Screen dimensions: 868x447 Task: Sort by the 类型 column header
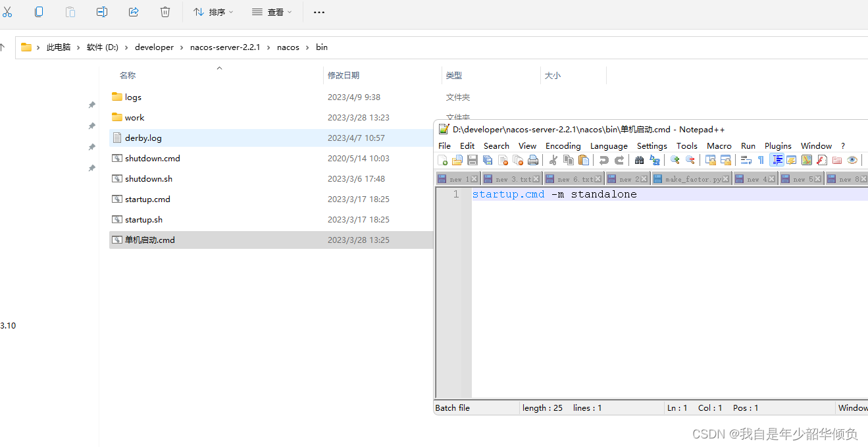[x=454, y=76]
